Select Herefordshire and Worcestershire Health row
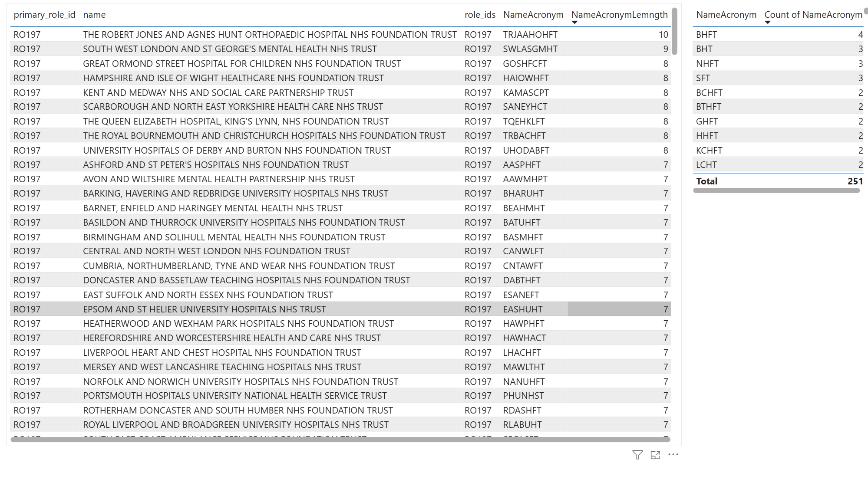 (x=340, y=338)
